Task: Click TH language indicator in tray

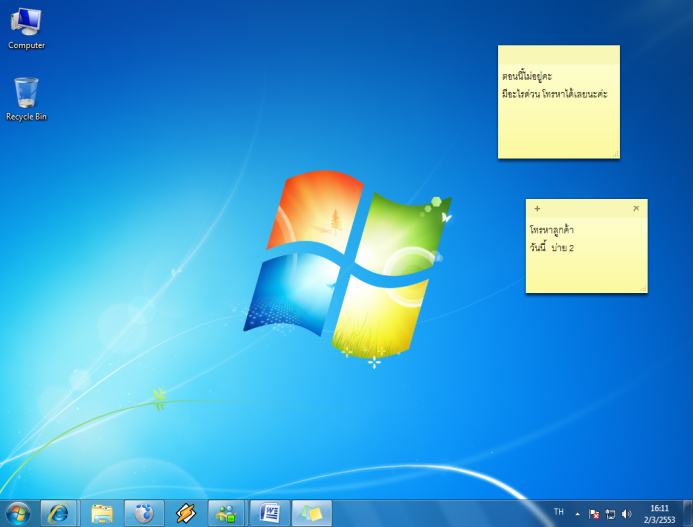Action: [559, 512]
